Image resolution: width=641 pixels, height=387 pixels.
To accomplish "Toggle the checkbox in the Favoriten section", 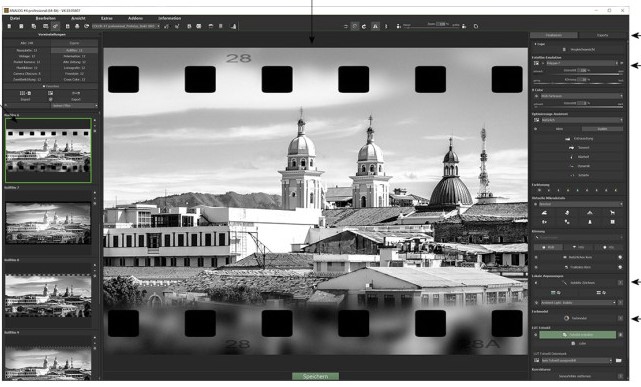I will pos(51,99).
